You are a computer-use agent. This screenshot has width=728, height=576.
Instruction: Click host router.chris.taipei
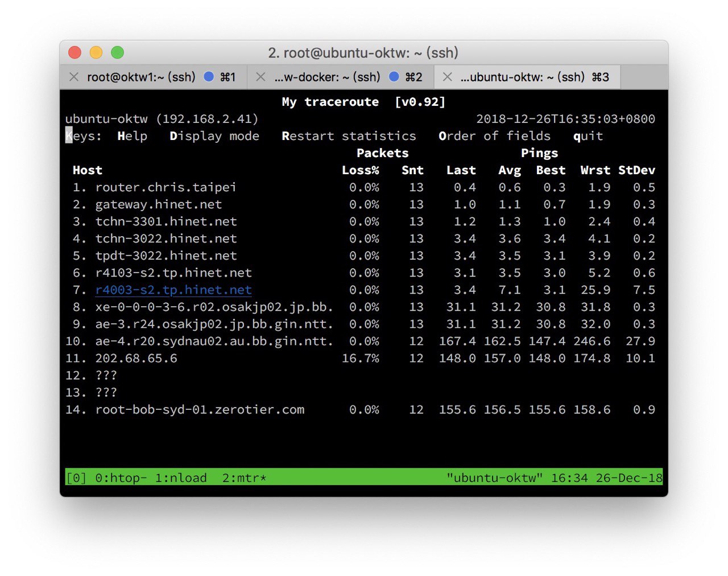(x=166, y=188)
